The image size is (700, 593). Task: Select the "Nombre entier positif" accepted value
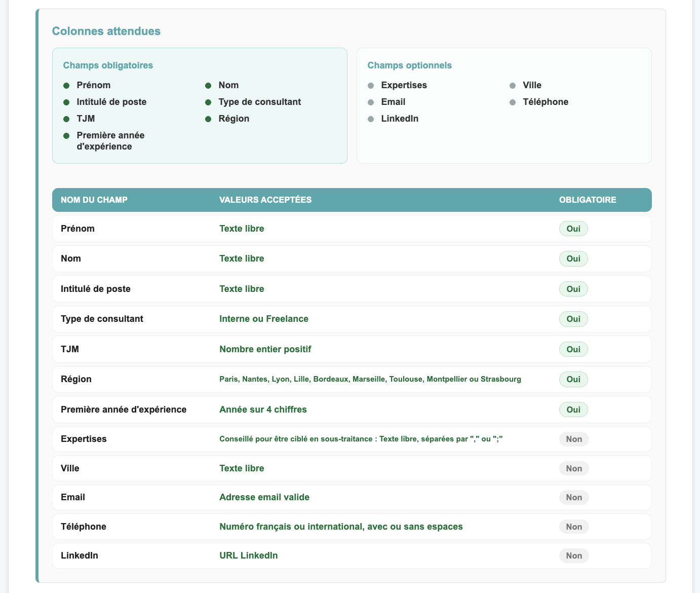click(x=265, y=349)
